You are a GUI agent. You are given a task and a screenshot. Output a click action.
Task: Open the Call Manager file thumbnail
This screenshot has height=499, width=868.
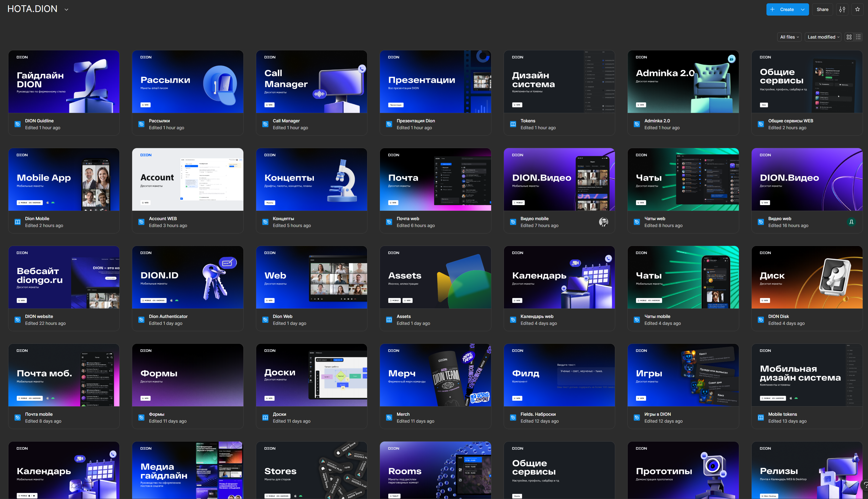(x=311, y=81)
